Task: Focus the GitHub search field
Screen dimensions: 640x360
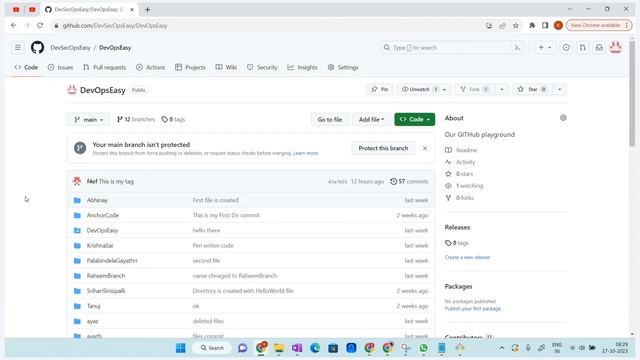Action: (447, 48)
